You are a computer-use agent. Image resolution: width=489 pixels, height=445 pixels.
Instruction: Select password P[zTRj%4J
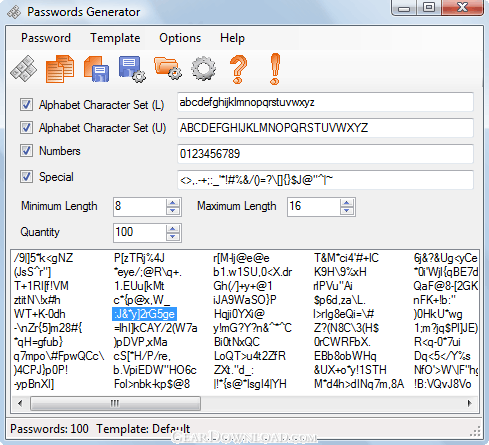[x=139, y=258]
